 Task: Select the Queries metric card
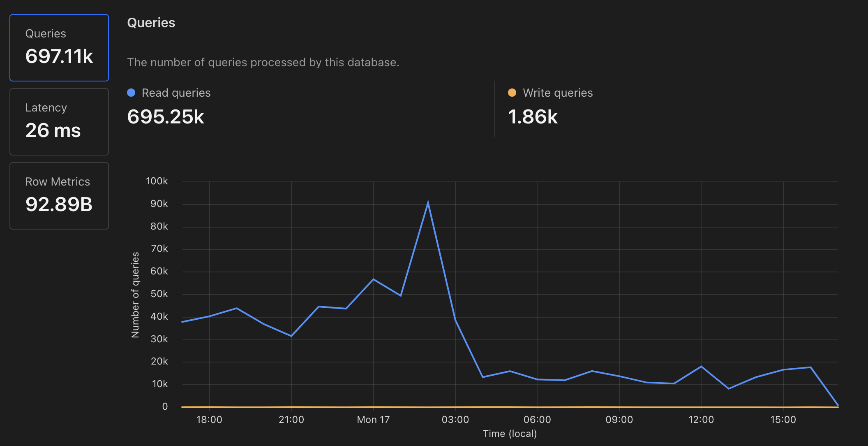(x=59, y=48)
